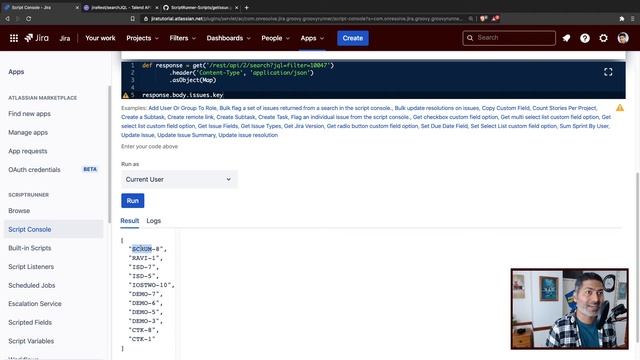This screenshot has height=360, width=640.
Task: Open the Apps dropdown
Action: point(312,38)
